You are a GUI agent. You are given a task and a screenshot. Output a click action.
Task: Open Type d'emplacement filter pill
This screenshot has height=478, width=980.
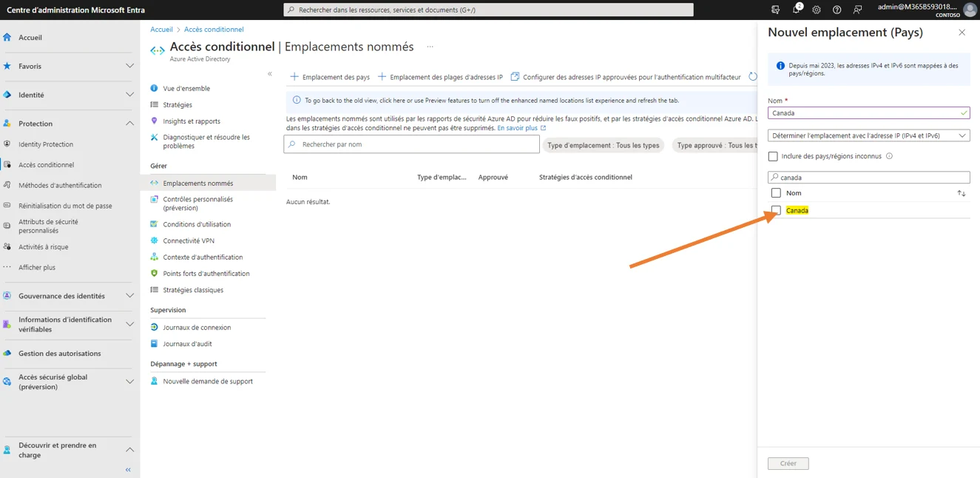(603, 145)
